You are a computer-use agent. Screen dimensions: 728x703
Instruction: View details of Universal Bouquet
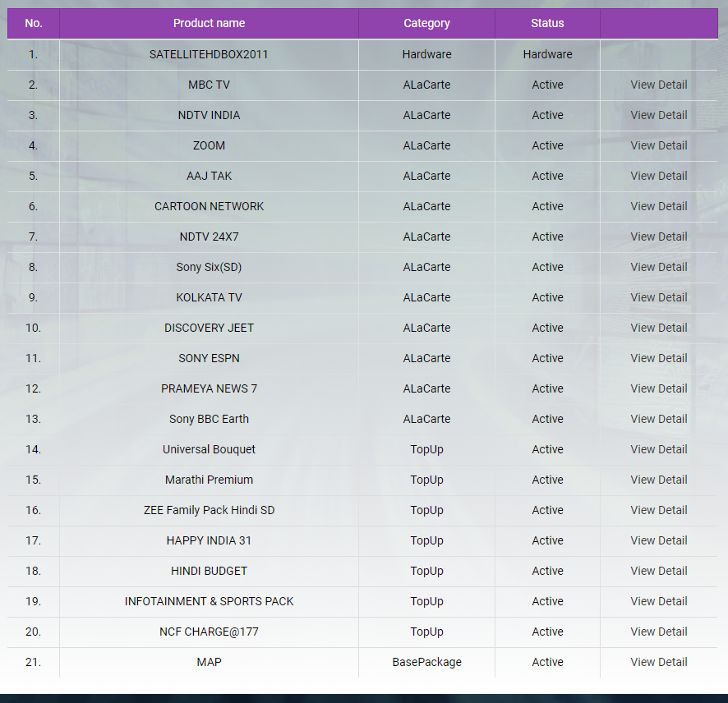658,450
